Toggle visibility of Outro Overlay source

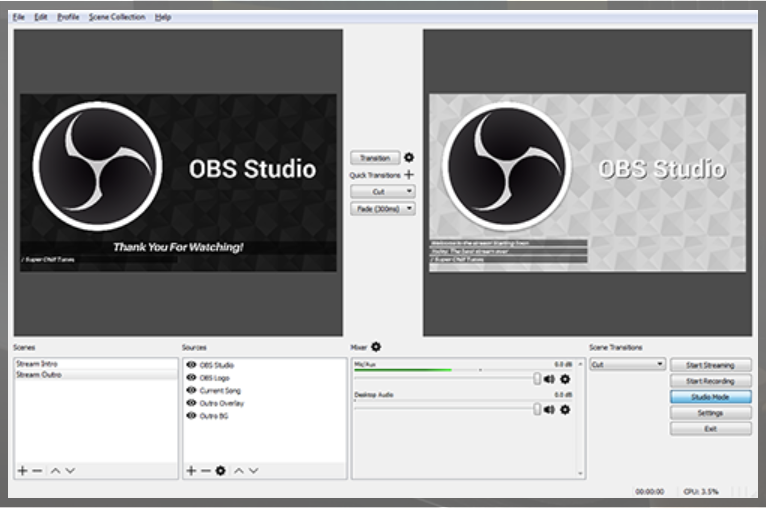tap(192, 402)
